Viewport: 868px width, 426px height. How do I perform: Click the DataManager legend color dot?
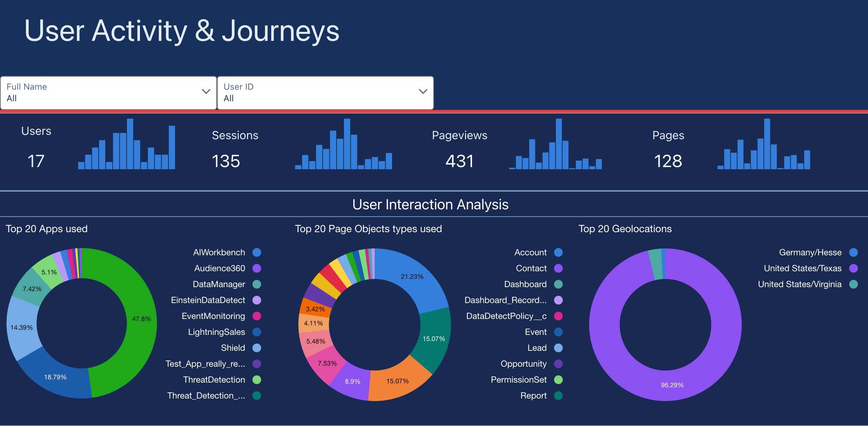click(x=257, y=284)
